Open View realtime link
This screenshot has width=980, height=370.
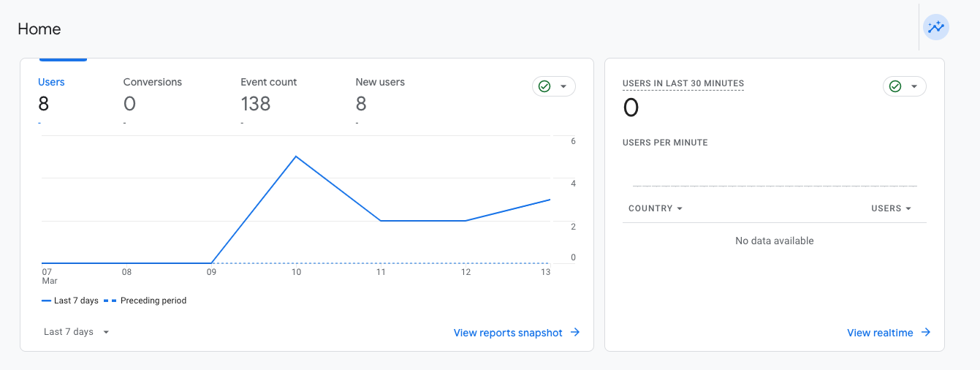point(880,333)
